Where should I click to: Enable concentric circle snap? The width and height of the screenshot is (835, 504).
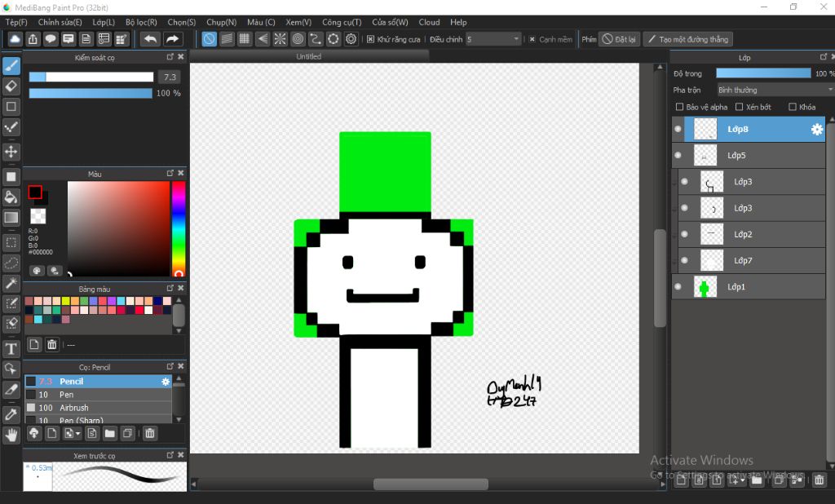298,39
